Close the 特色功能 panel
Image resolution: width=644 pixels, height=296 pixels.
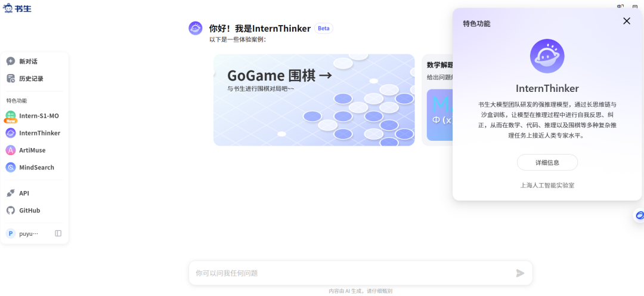pos(626,21)
